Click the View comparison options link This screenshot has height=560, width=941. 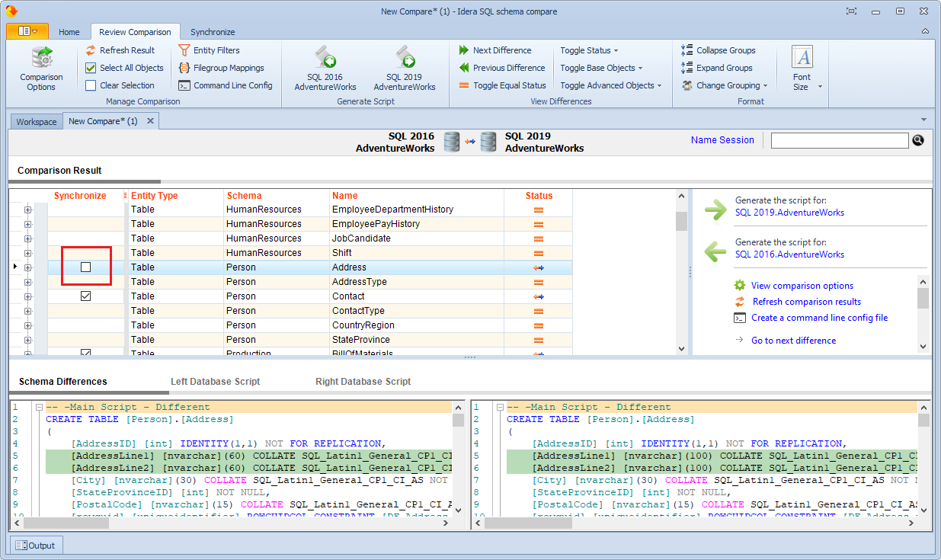pos(802,286)
